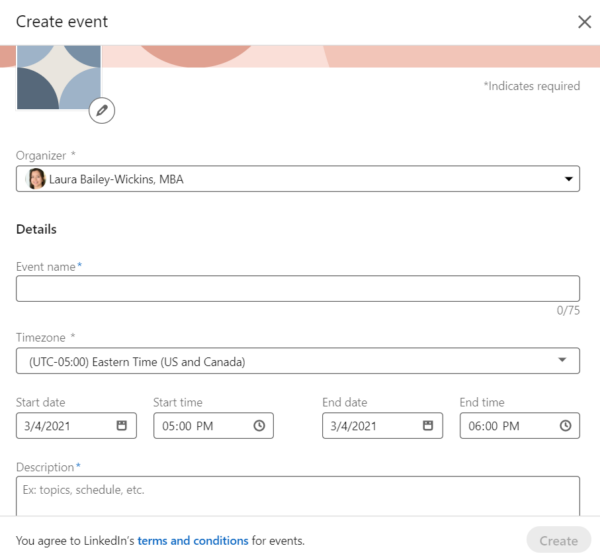Image resolution: width=600 pixels, height=558 pixels.
Task: Click the *Indicates required note
Action: [532, 86]
